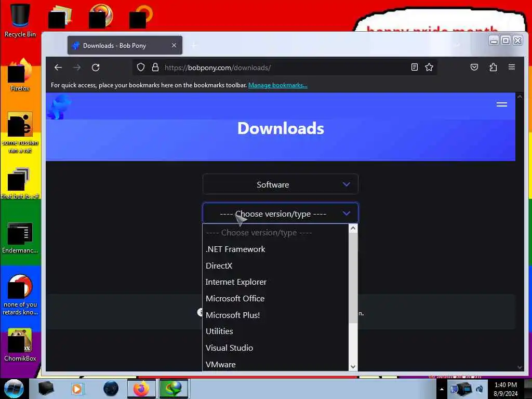Click dropdown list scroll down arrow

(x=353, y=366)
